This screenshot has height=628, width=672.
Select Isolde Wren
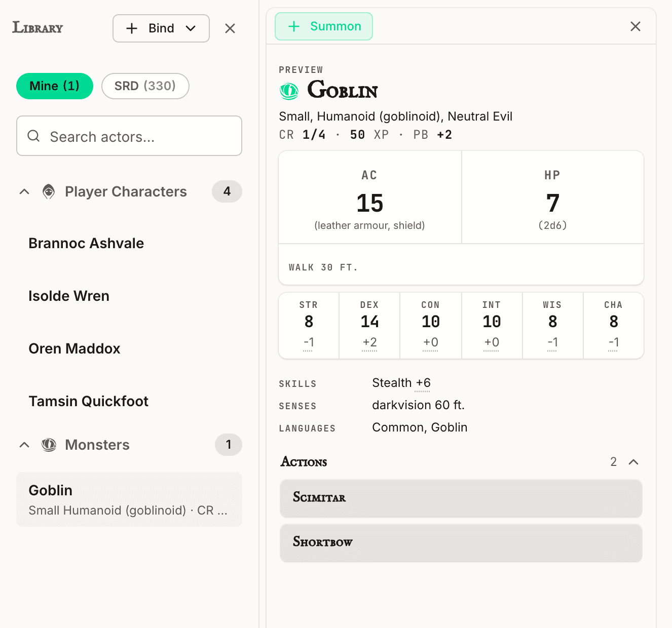tap(129, 296)
